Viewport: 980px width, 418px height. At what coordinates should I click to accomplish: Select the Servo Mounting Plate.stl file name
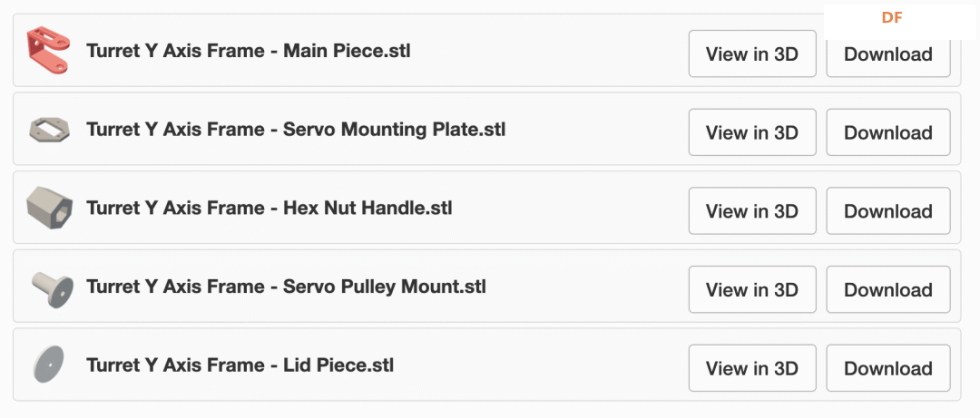295,130
